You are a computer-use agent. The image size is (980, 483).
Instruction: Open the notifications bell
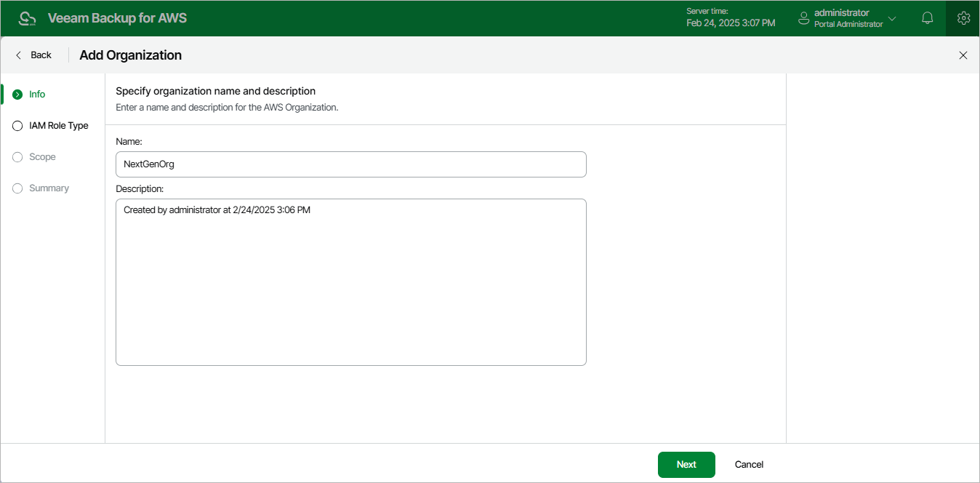[927, 17]
